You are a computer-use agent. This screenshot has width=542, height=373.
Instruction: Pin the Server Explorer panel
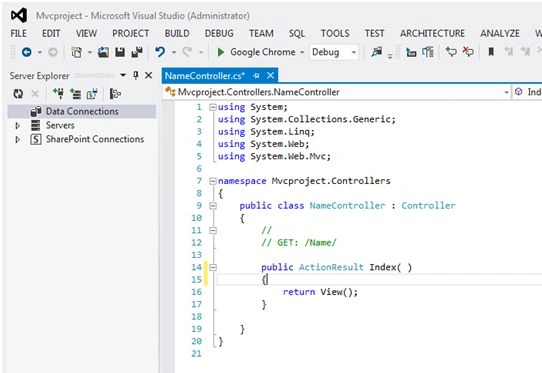point(136,75)
